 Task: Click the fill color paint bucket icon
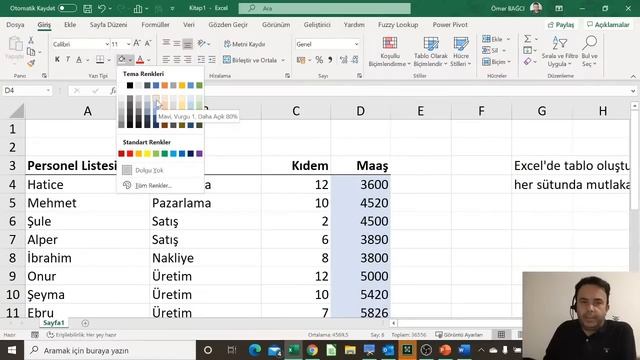coord(122,60)
